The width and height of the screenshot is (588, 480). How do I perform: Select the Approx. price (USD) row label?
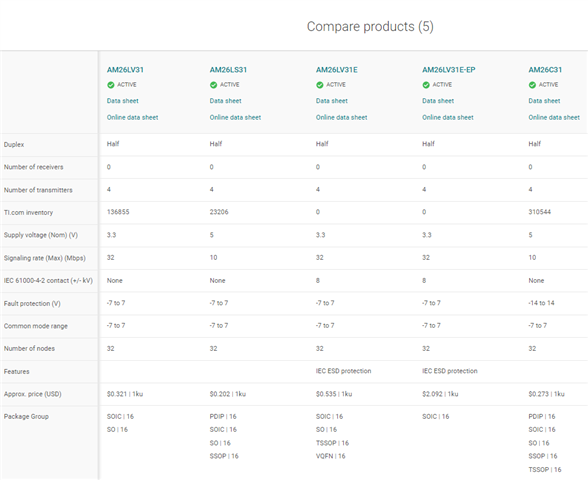(33, 394)
